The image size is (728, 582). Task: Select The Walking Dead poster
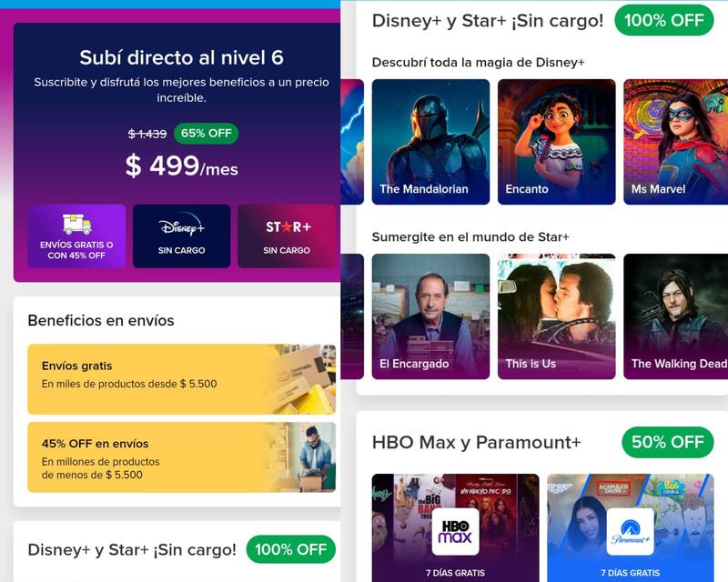(x=675, y=316)
